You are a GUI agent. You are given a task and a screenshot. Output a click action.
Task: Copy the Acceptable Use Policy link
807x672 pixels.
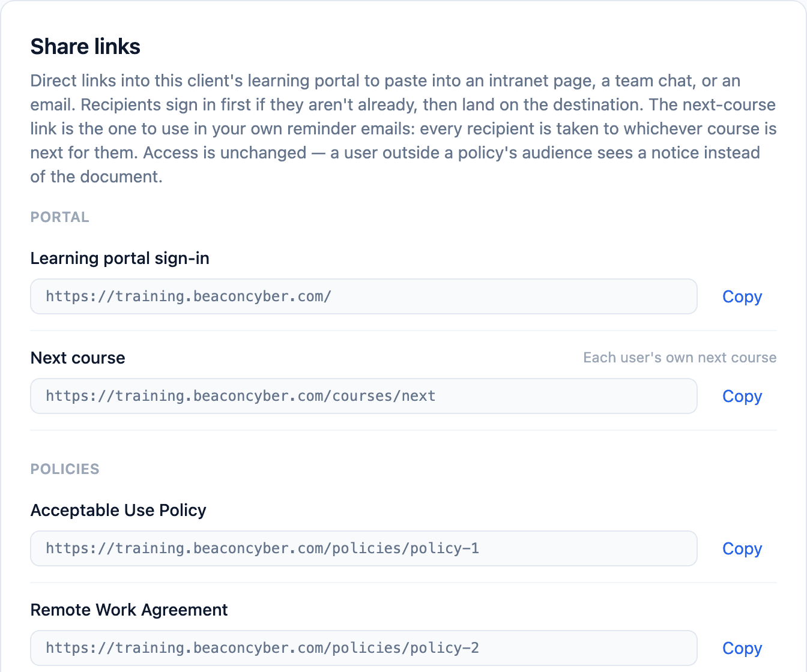click(742, 548)
